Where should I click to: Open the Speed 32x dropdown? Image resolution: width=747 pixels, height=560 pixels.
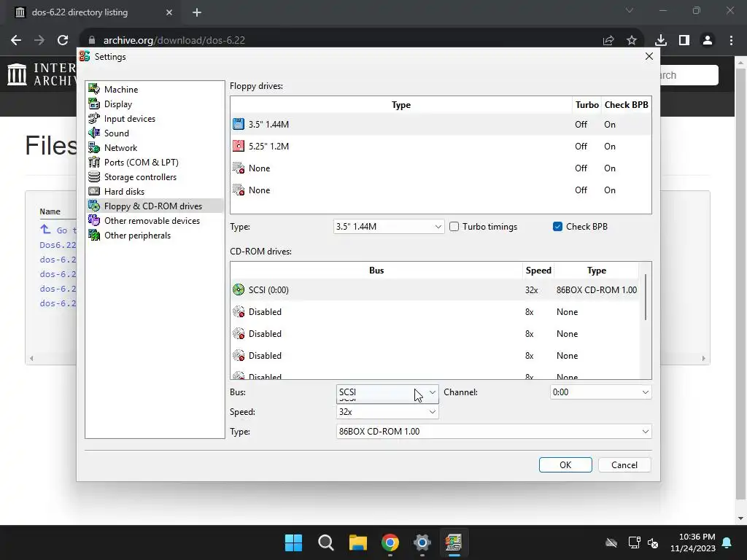[x=387, y=412]
